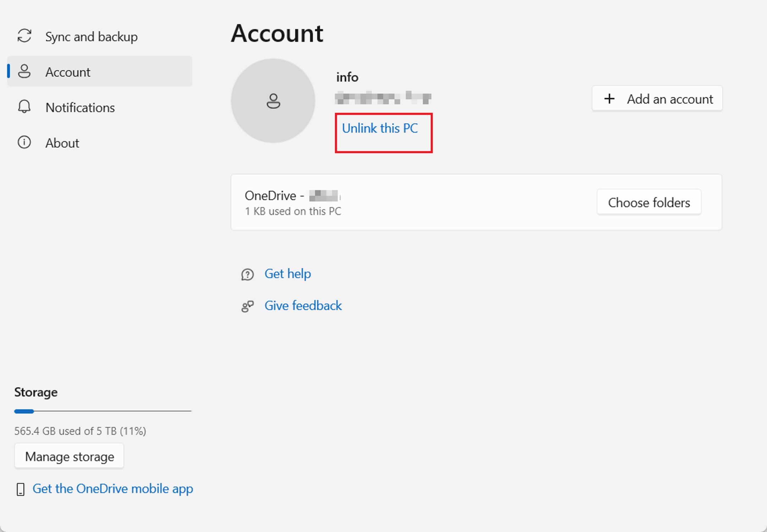This screenshot has height=532, width=767.
Task: Click the Account person icon in sidebar
Action: tap(24, 71)
